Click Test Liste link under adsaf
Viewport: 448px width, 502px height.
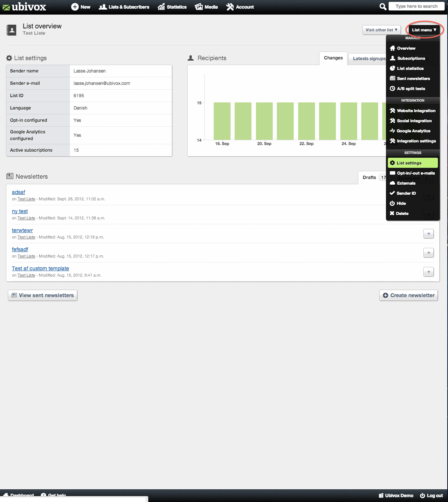point(26,199)
